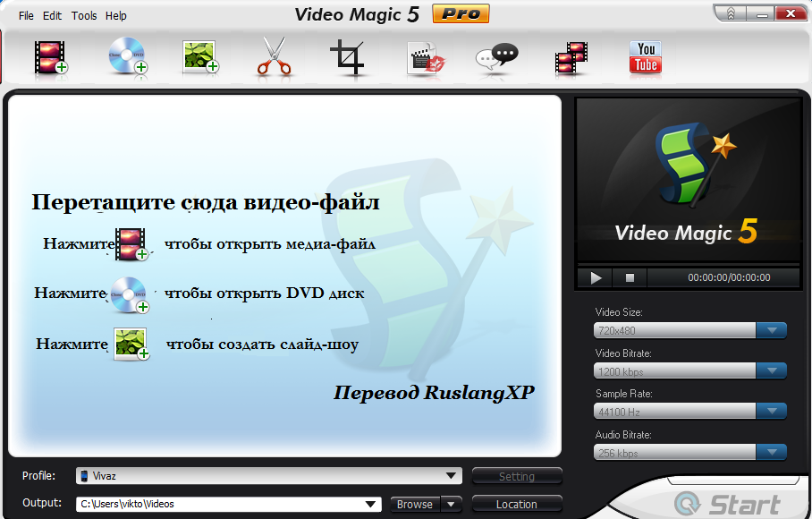The height and width of the screenshot is (519, 812).
Task: Expand the Video Bitrate dropdown
Action: pos(772,370)
